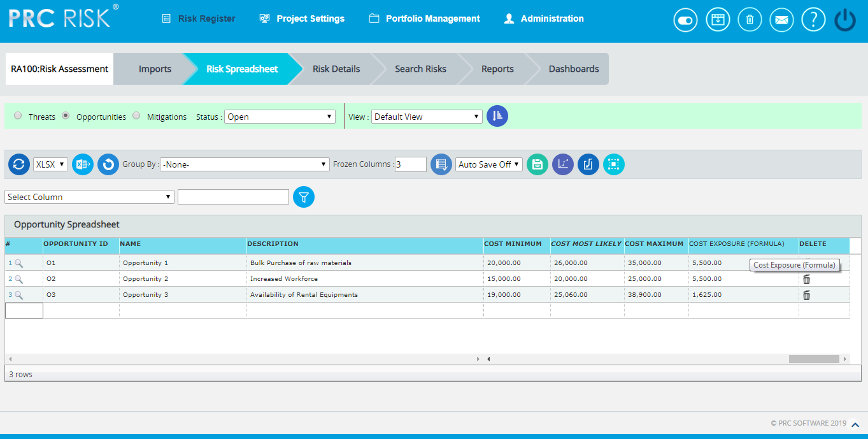
Task: Open the Status dropdown set to Open
Action: pos(280,117)
